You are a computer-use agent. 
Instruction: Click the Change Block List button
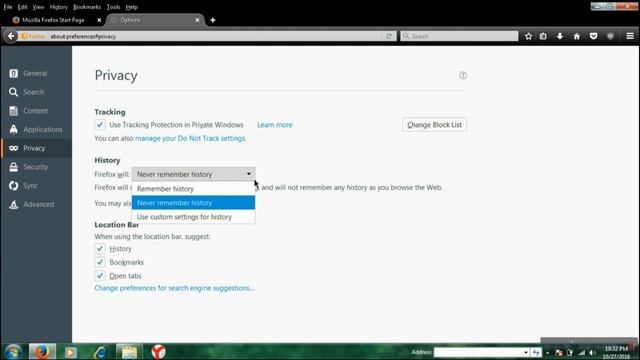[434, 125]
